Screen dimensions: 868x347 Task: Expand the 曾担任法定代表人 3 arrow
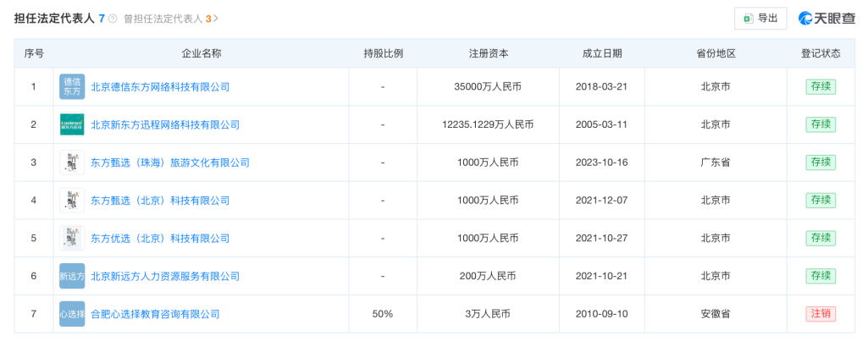216,18
